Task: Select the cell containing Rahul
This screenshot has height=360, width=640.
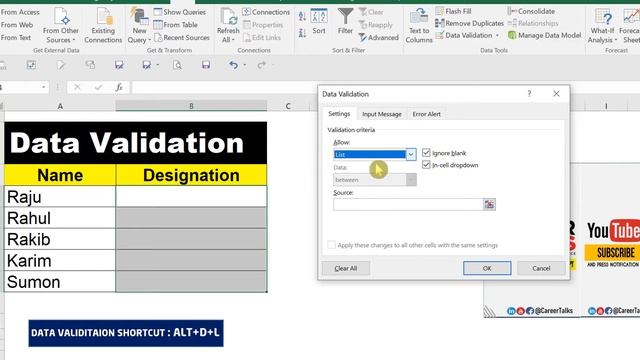Action: coord(60,218)
